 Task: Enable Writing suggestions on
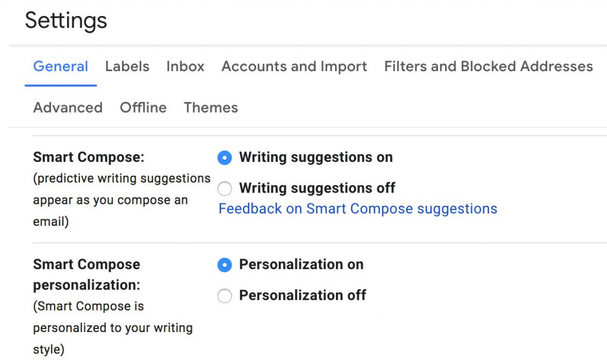point(225,158)
